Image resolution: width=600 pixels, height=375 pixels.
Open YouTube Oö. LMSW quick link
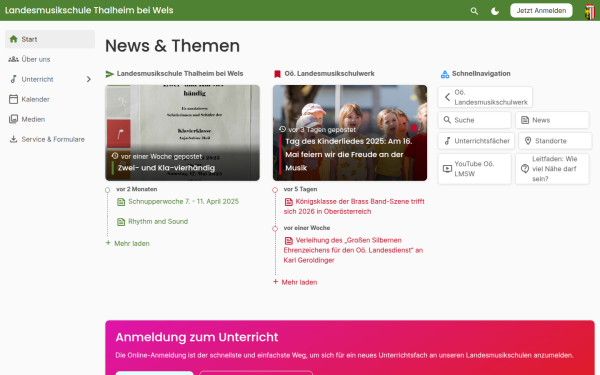click(474, 169)
